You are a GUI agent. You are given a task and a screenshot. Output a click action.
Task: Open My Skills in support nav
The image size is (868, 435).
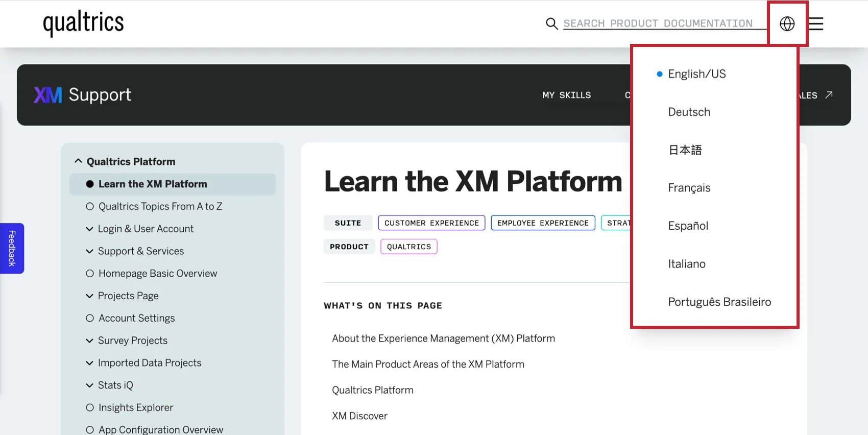point(566,95)
